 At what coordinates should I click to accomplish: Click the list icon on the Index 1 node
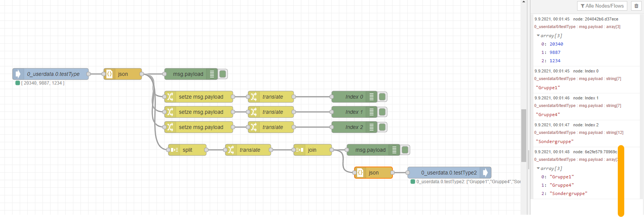tap(372, 112)
